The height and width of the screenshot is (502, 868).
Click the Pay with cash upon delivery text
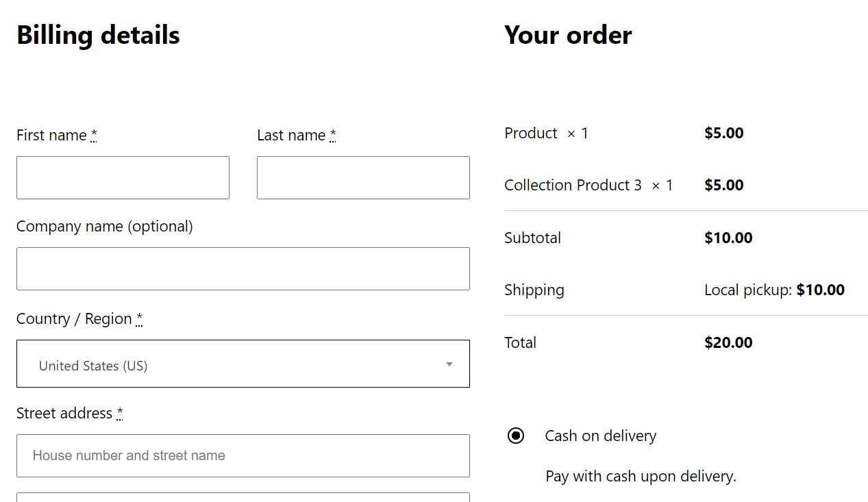coord(641,476)
